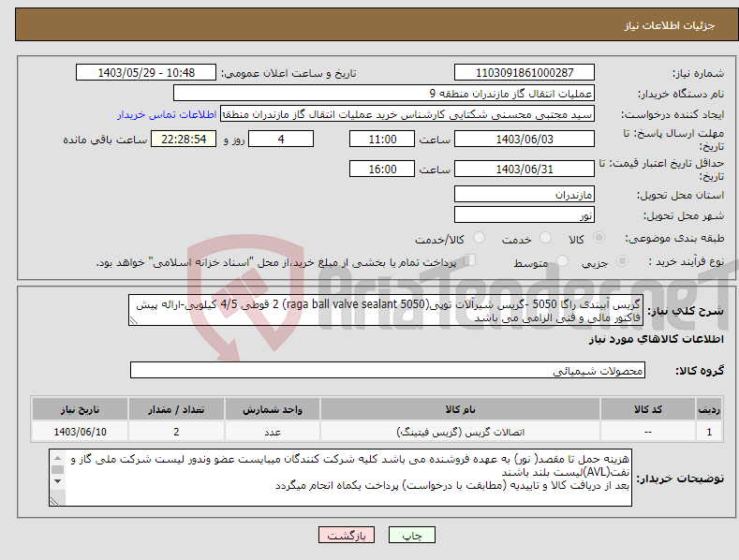The height and width of the screenshot is (560, 739).
Task: Click the resize grip of buyer notes area
Action: tap(54, 501)
